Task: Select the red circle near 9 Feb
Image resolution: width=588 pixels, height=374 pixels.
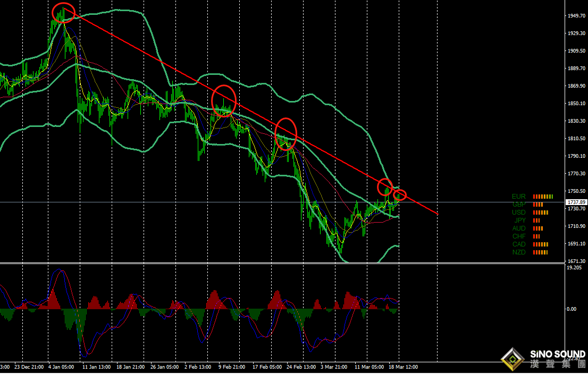Action: click(223, 100)
